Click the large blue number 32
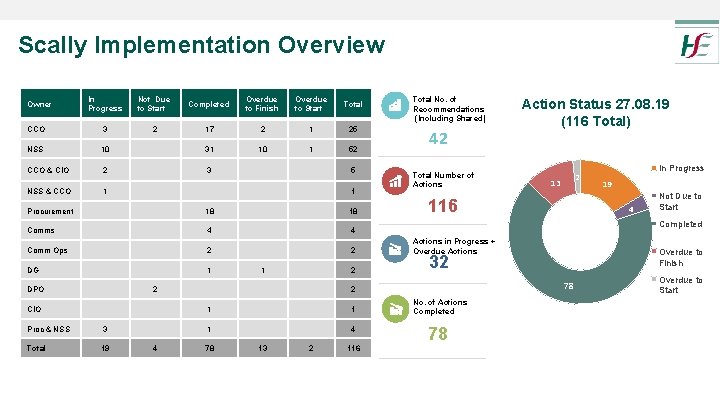 tap(439, 262)
